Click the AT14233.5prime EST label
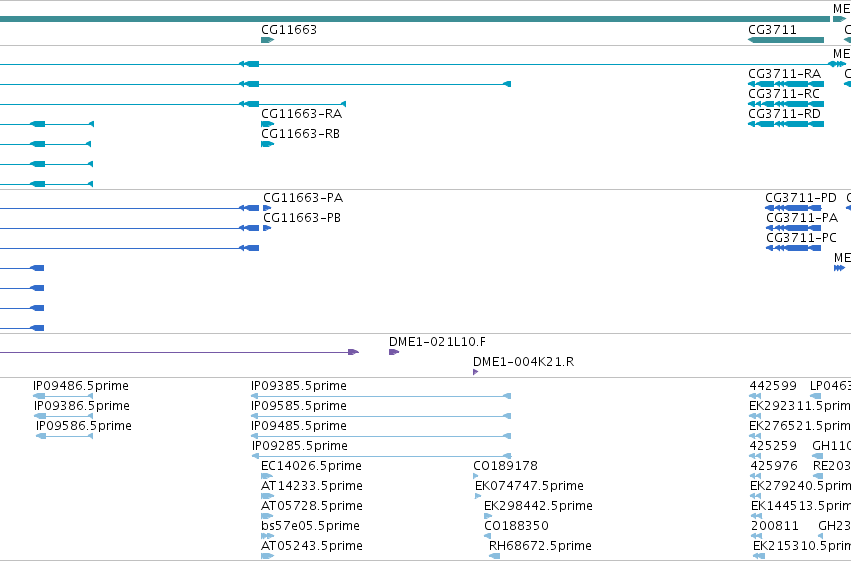The width and height of the screenshot is (851, 561). (312, 486)
